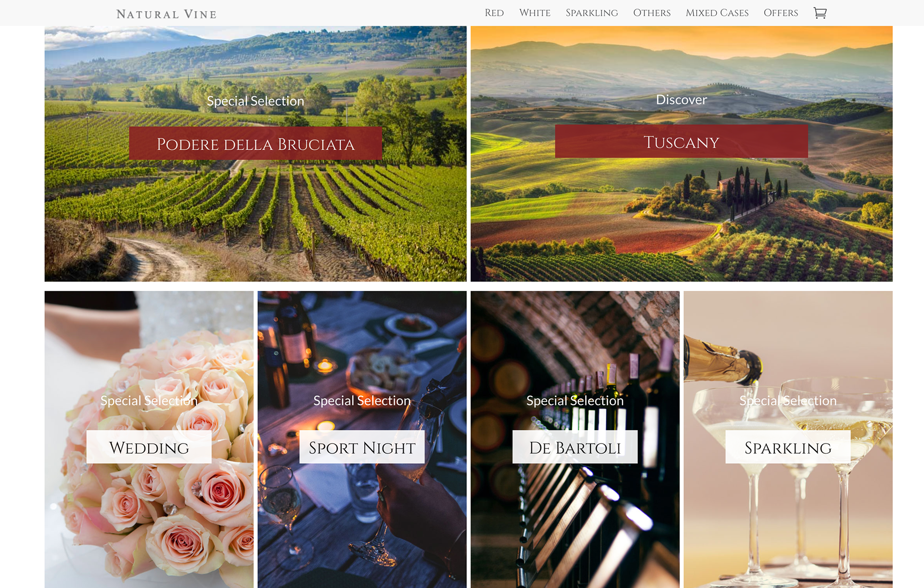Open the De Bartoli selection button

point(575,447)
